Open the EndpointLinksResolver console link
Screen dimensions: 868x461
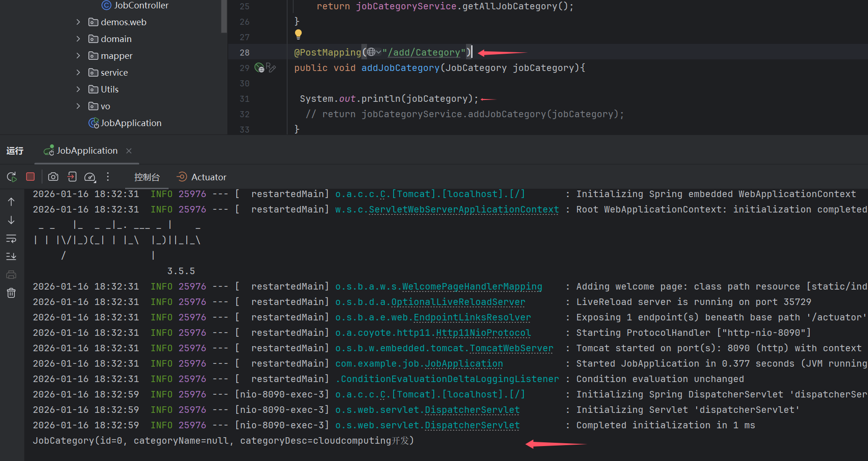click(472, 317)
